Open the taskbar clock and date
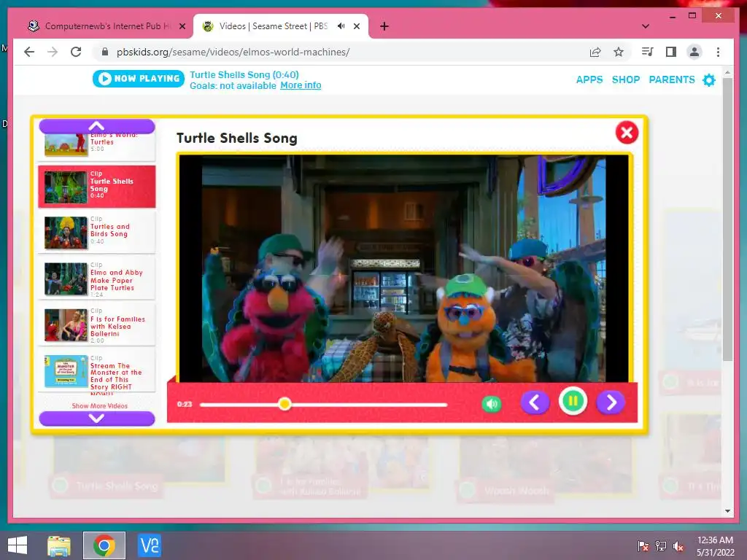 tap(715, 546)
